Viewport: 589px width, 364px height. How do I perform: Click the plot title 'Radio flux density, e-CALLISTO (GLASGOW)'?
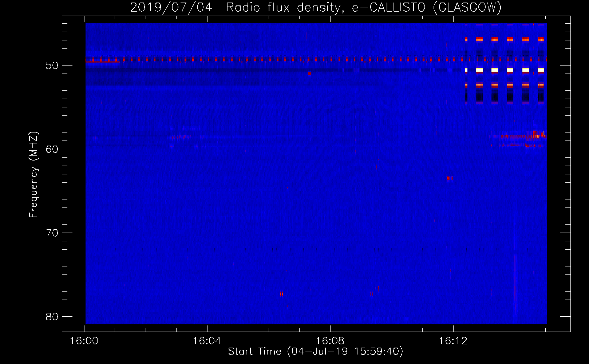click(x=364, y=7)
